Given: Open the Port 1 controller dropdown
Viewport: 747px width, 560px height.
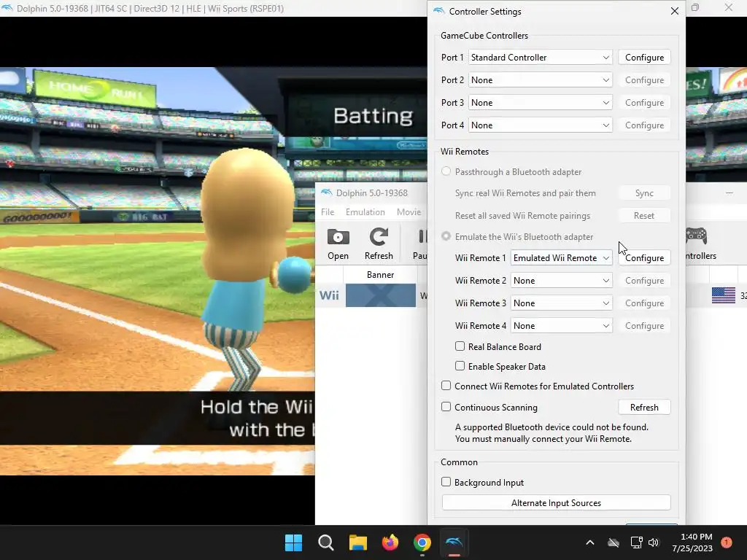Looking at the screenshot, I should (541, 57).
